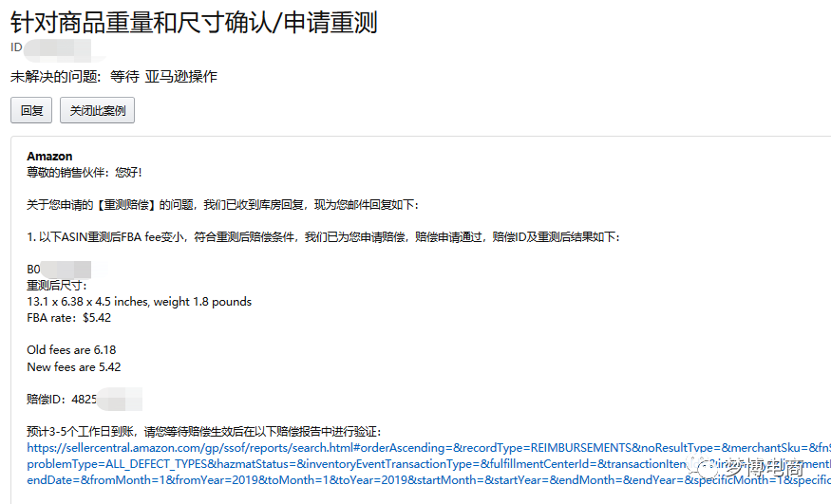
Task: Select the FBA rate: $5.42 line
Action: (x=69, y=318)
